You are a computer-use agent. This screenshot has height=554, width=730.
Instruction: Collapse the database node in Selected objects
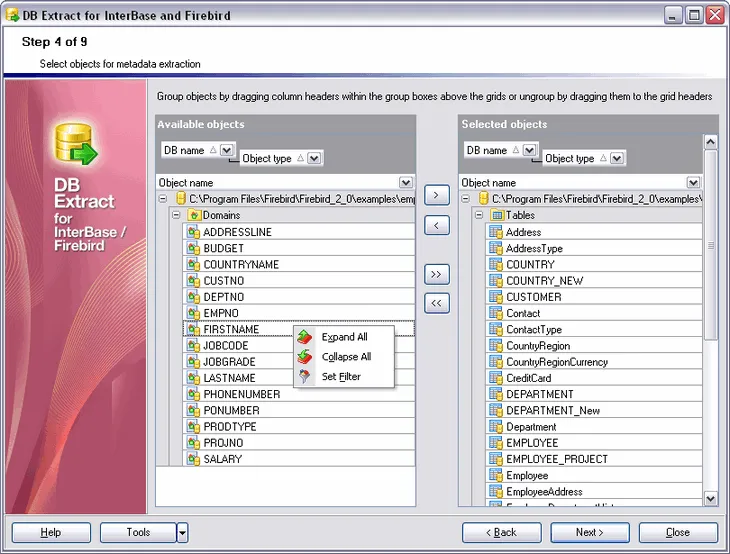tap(466, 199)
